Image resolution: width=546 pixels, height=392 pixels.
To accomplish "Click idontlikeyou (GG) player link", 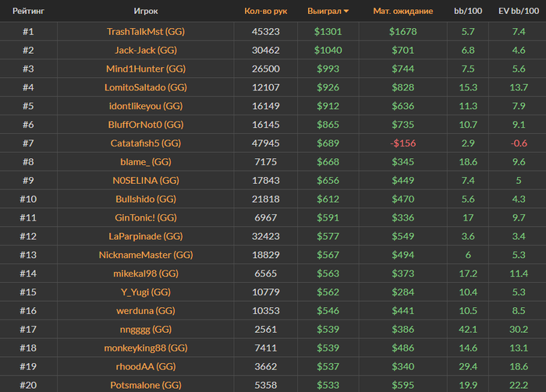I will 146,106.
